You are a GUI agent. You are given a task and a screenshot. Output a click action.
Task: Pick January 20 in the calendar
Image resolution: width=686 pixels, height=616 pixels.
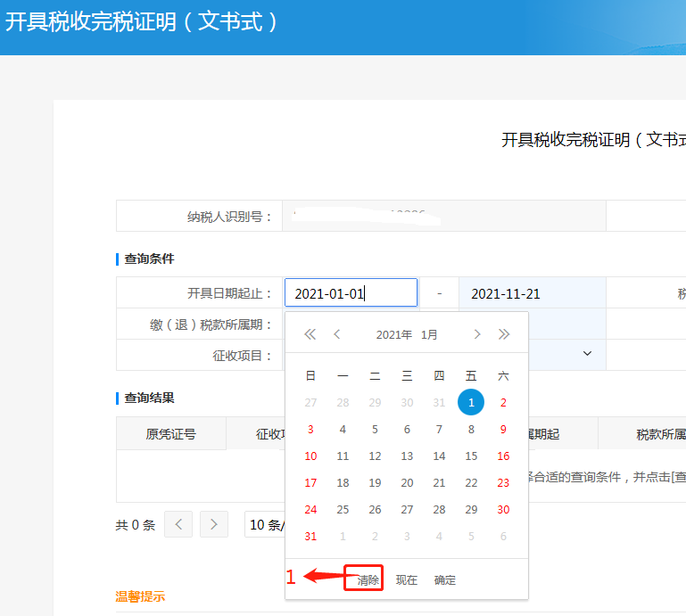pyautogui.click(x=407, y=482)
